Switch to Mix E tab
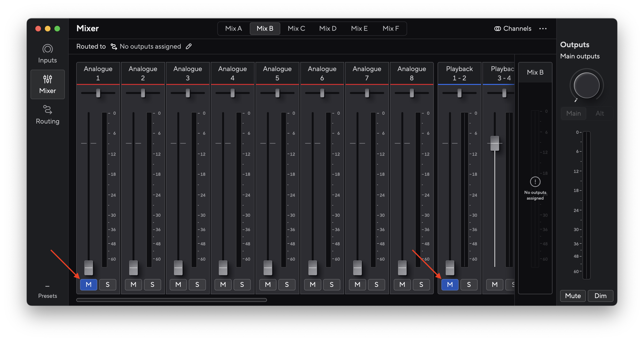Image resolution: width=644 pixels, height=341 pixels. [359, 29]
